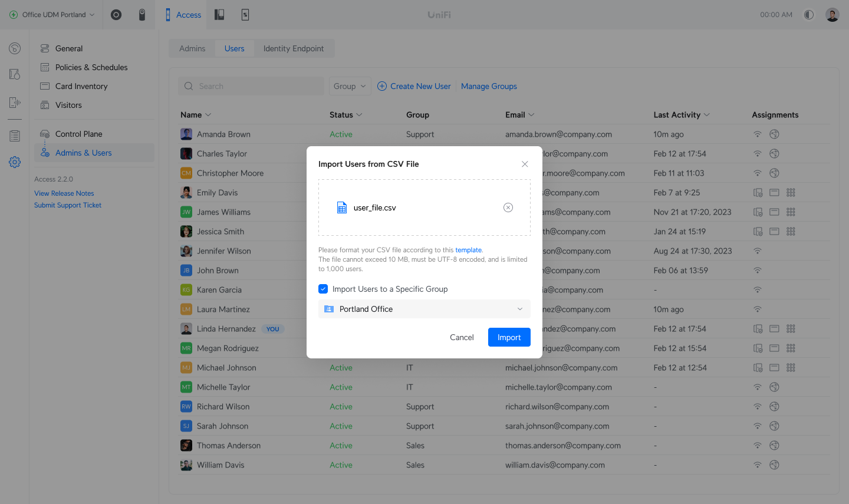Uncheck Import Users to a Specific Group

(x=323, y=289)
